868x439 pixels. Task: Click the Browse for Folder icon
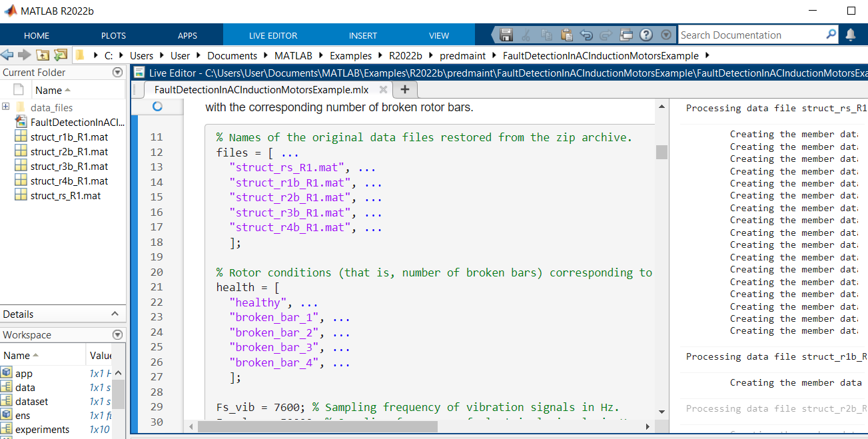61,55
